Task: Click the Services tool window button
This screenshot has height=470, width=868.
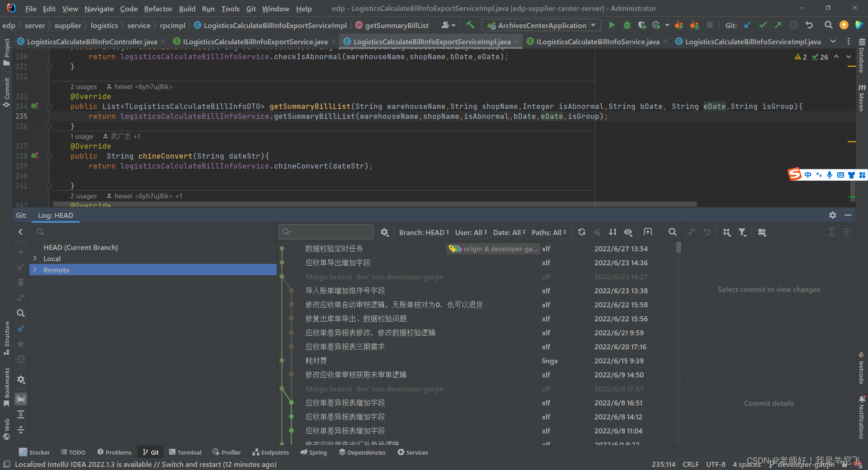Action: [413, 452]
